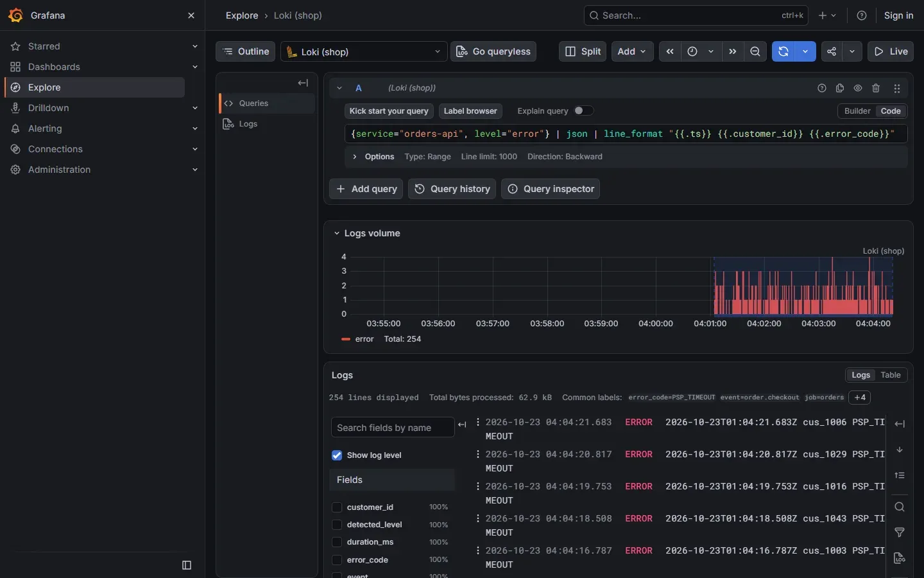Delete query A with the trash icon
The height and width of the screenshot is (578, 924).
click(x=876, y=88)
